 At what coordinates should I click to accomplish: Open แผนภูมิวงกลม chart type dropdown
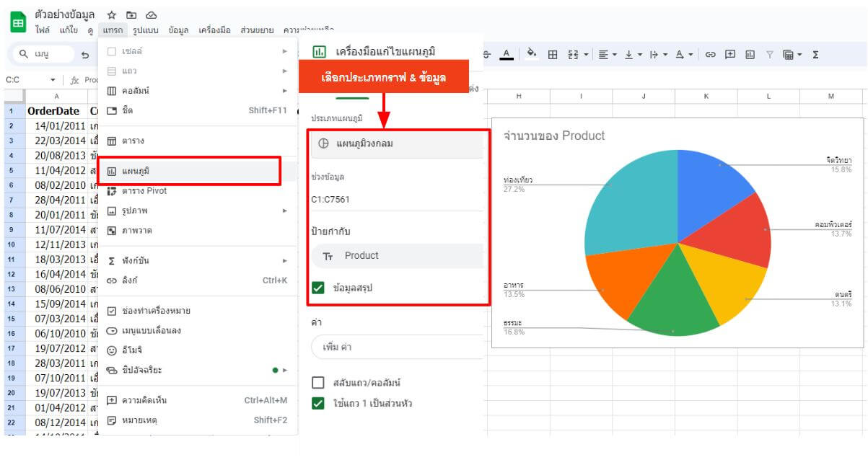point(397,144)
